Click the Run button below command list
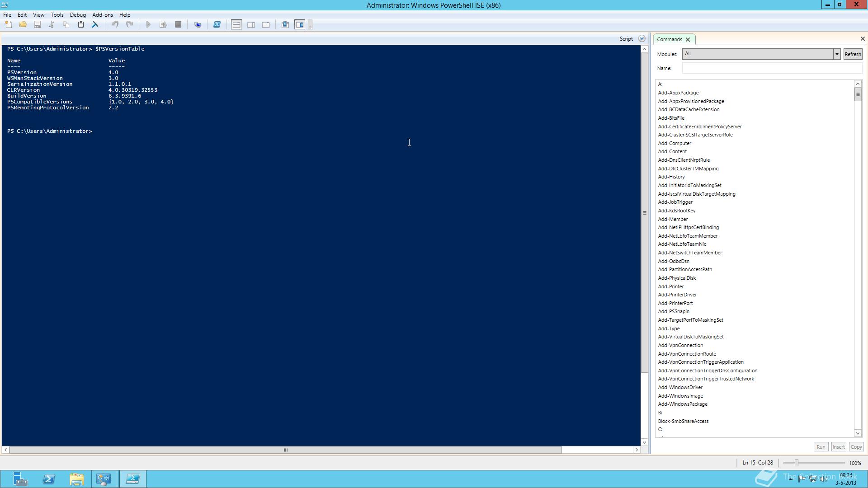The height and width of the screenshot is (488, 868). point(821,447)
